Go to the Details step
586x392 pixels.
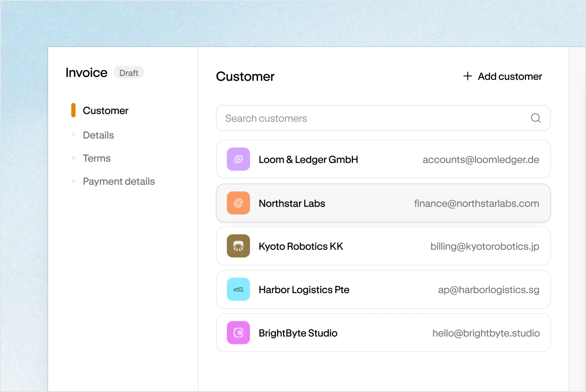coord(98,135)
